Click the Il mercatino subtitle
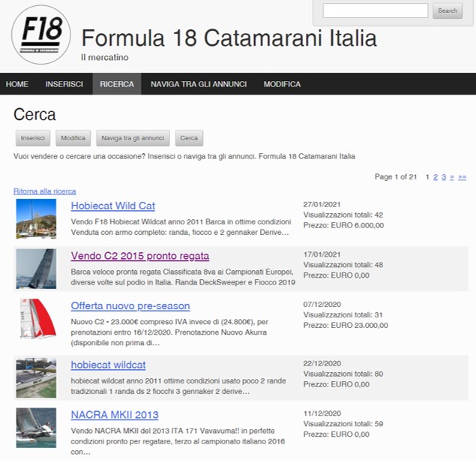Viewport: 476px width, 460px height. (105, 57)
